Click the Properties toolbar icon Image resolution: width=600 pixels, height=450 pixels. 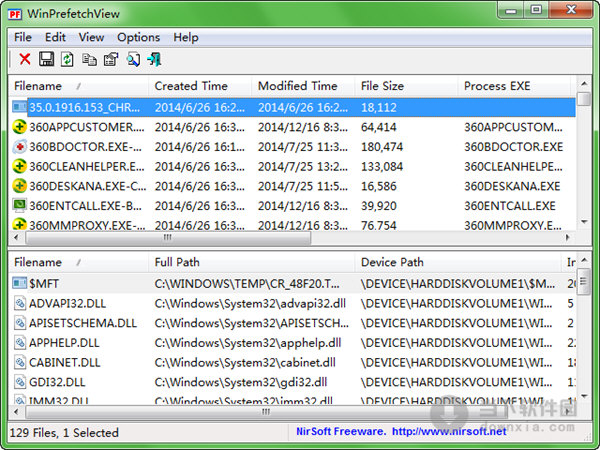click(111, 59)
